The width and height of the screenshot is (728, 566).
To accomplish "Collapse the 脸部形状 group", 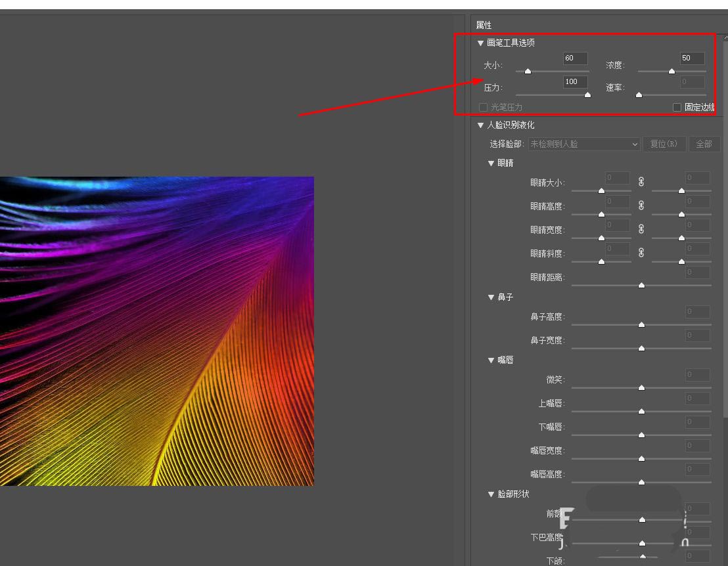I will click(x=491, y=494).
